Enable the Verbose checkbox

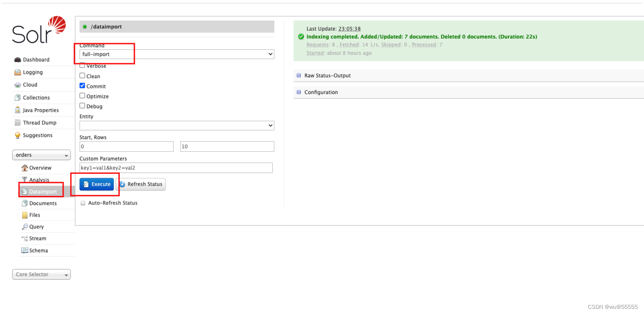(82, 66)
